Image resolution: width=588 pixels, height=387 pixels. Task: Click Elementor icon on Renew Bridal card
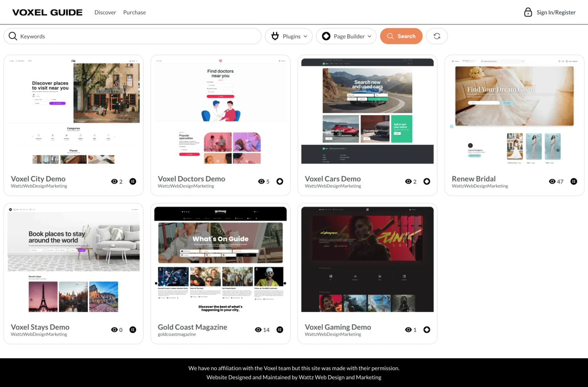coord(574,182)
